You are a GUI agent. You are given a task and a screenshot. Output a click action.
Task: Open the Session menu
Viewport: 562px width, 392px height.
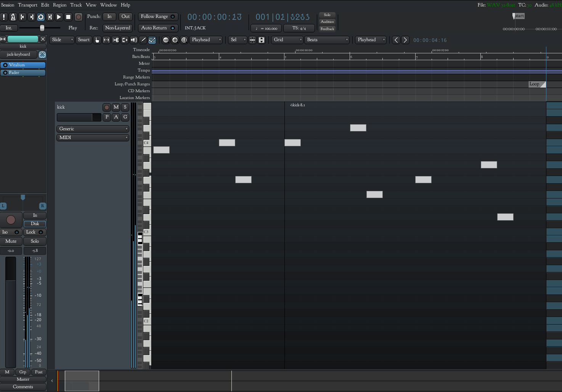point(7,5)
